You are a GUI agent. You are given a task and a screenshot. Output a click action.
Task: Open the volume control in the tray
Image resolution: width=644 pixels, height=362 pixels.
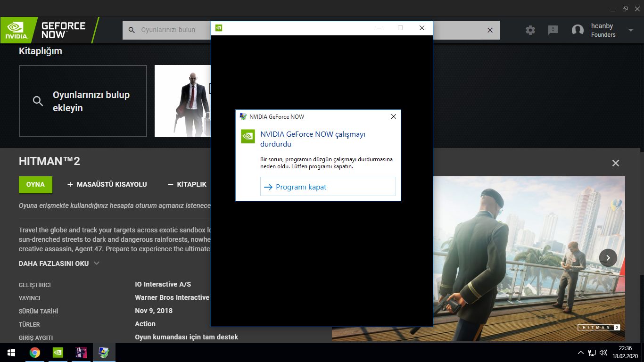pos(603,353)
